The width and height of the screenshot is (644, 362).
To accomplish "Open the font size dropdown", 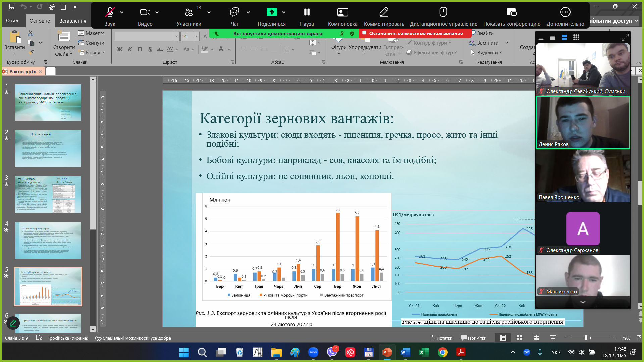I will click(197, 36).
